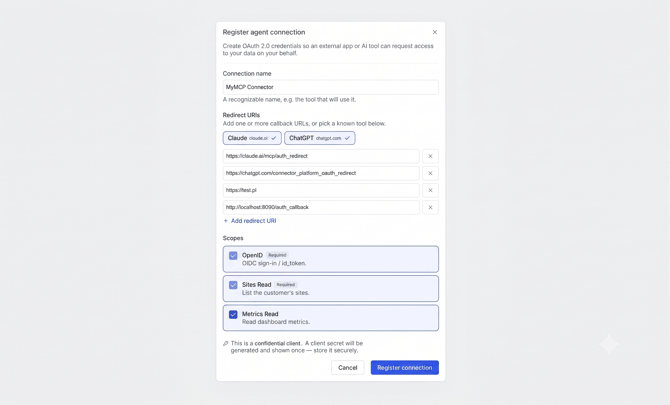Close the Register agent connection dialog

(435, 32)
